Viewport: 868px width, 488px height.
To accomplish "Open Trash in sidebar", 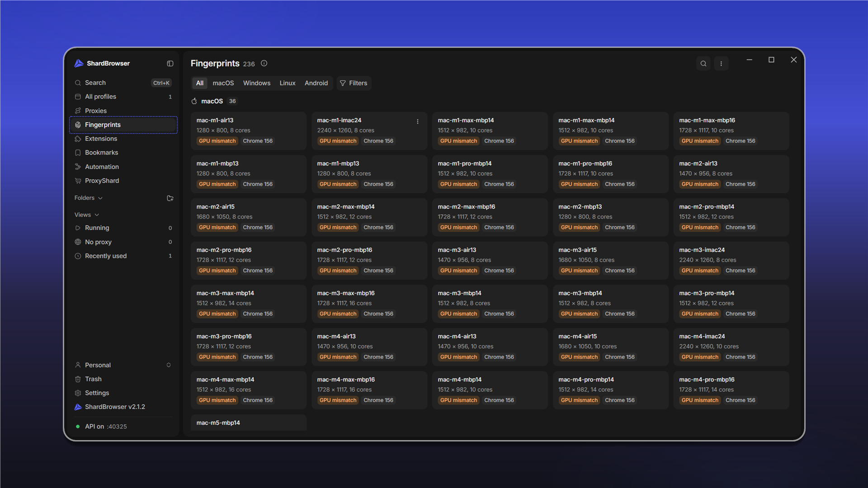I will click(123, 379).
